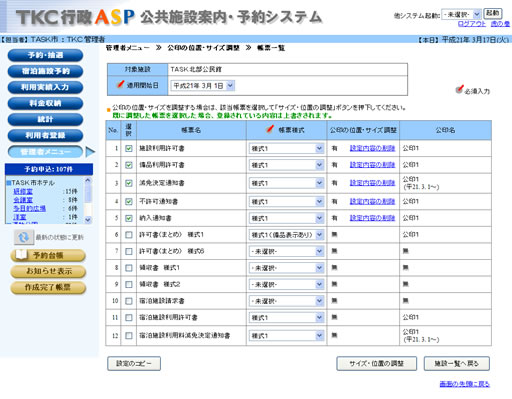Open the 適用開始日 date dropdown

(x=203, y=86)
